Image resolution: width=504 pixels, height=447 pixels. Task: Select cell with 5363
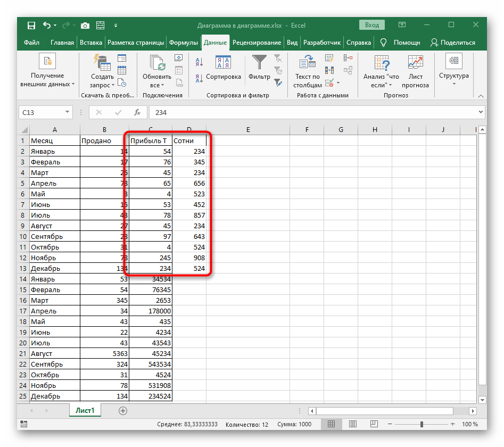coord(104,353)
